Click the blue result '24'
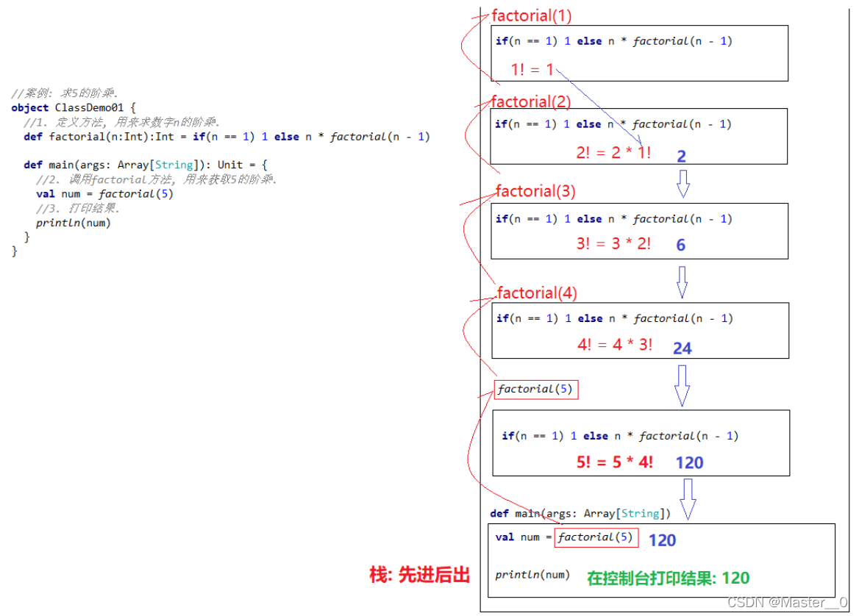The width and height of the screenshot is (859, 616). [682, 348]
